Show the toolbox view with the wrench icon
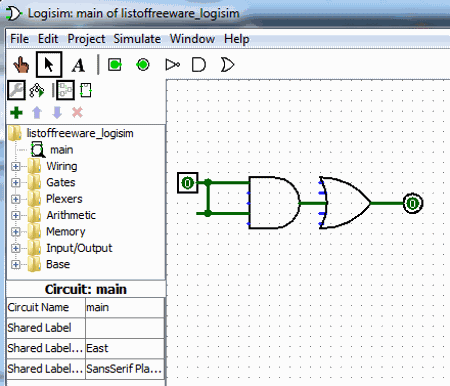The height and width of the screenshot is (386, 450). coord(16,90)
